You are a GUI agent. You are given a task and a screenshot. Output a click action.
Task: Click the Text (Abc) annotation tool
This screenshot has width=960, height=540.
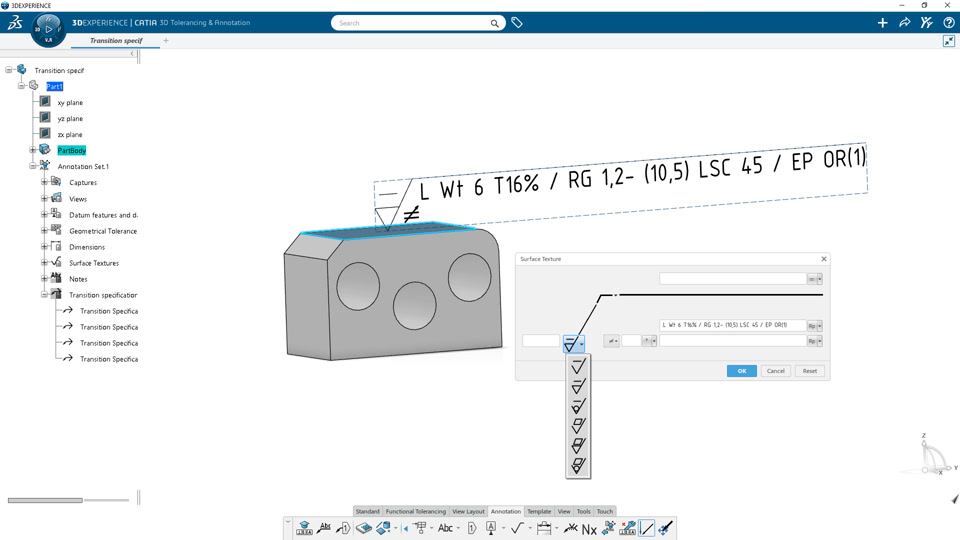[446, 528]
